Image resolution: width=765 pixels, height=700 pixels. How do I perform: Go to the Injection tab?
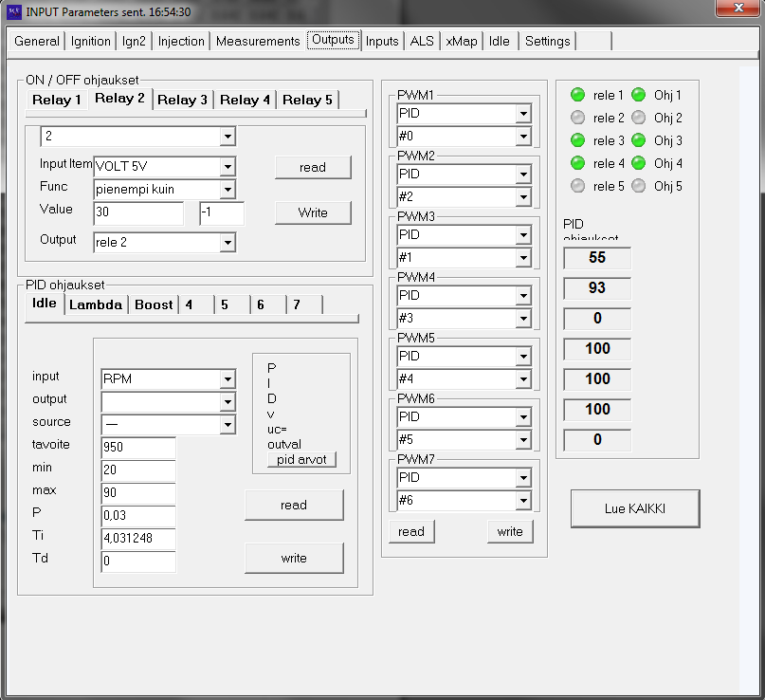tap(181, 41)
